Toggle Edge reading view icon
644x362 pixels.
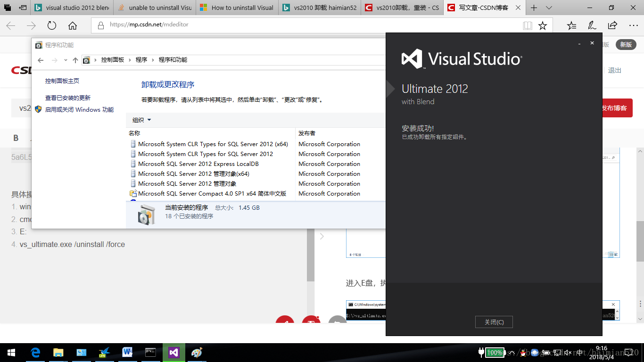pos(528,25)
